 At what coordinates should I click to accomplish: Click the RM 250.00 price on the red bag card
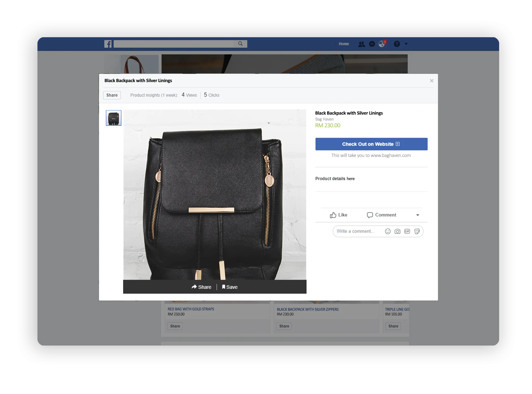pyautogui.click(x=176, y=314)
